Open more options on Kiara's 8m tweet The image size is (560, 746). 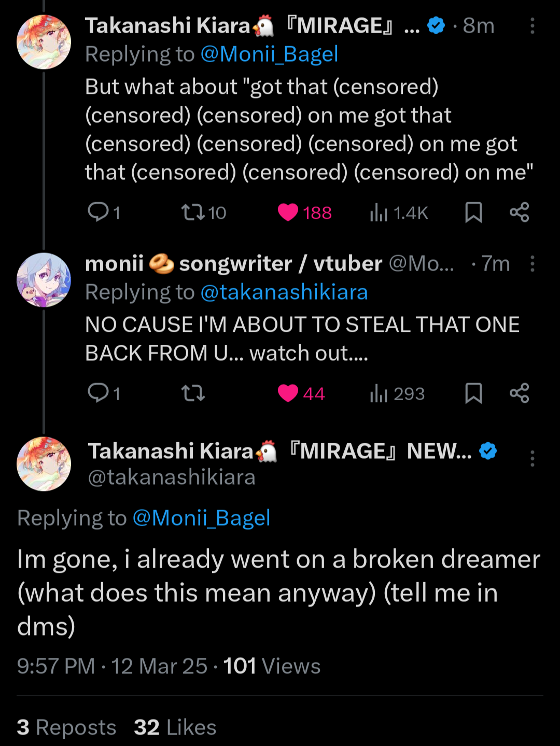(532, 26)
